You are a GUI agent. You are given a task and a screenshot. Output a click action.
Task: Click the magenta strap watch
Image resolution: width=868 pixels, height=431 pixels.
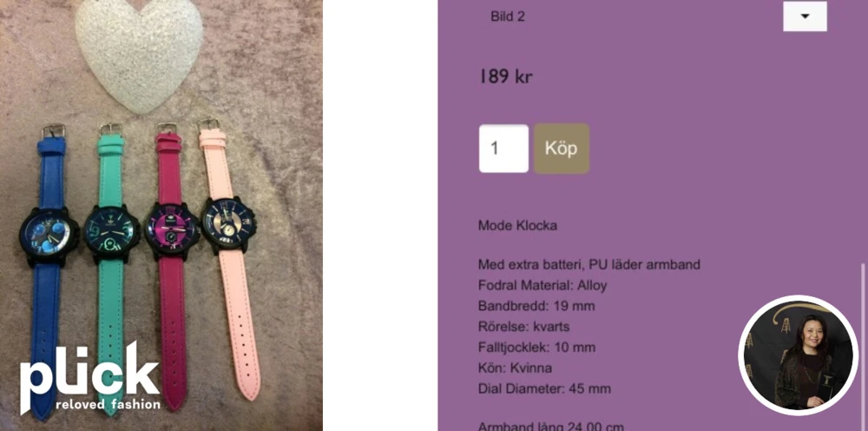point(172,266)
